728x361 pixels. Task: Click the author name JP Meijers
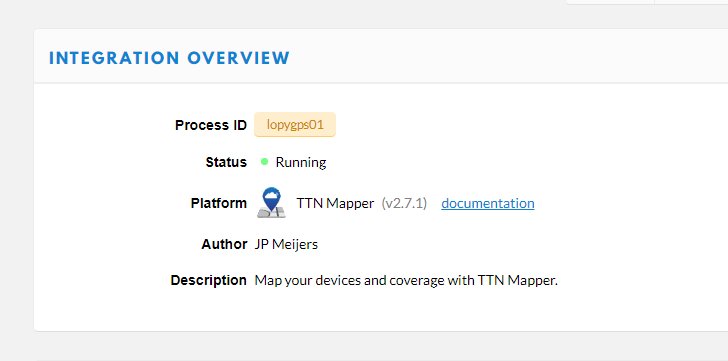(x=286, y=244)
